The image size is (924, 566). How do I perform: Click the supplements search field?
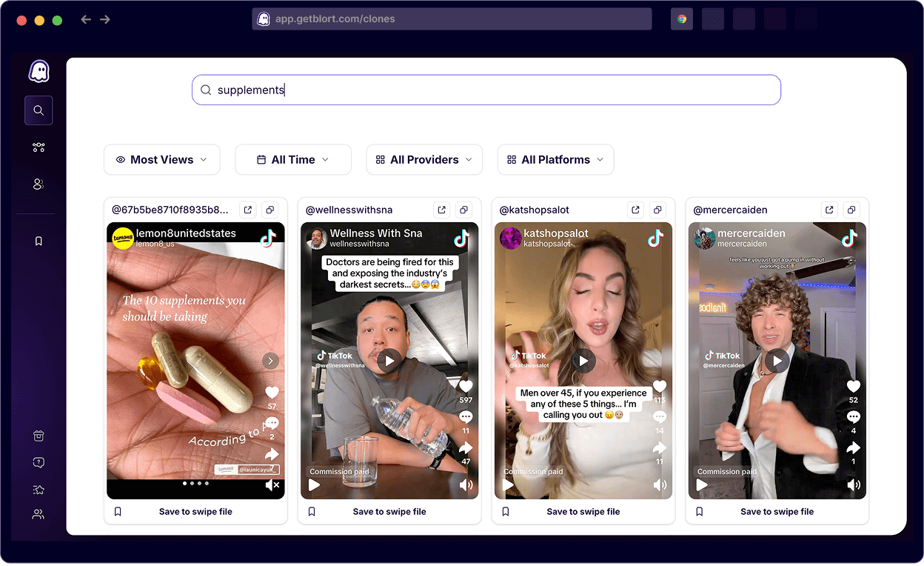[x=486, y=90]
